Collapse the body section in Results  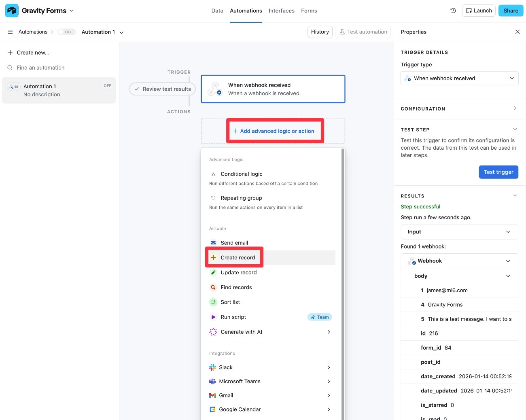click(508, 276)
